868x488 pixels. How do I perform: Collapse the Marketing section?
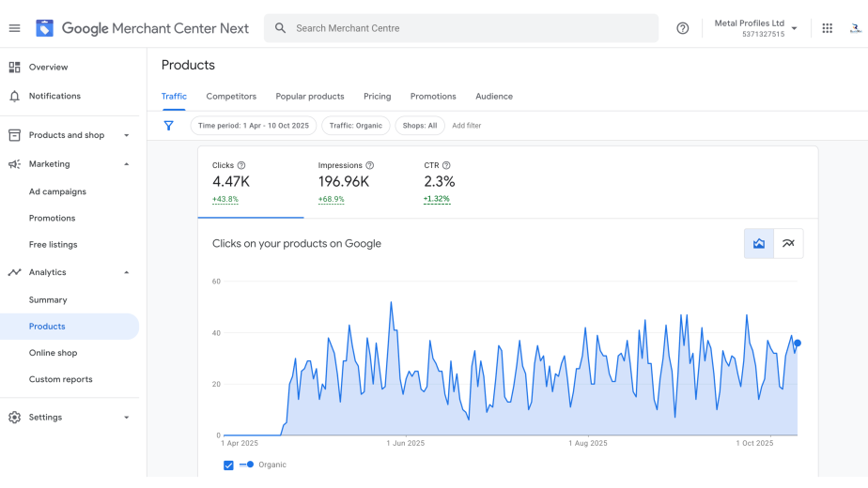click(x=127, y=164)
